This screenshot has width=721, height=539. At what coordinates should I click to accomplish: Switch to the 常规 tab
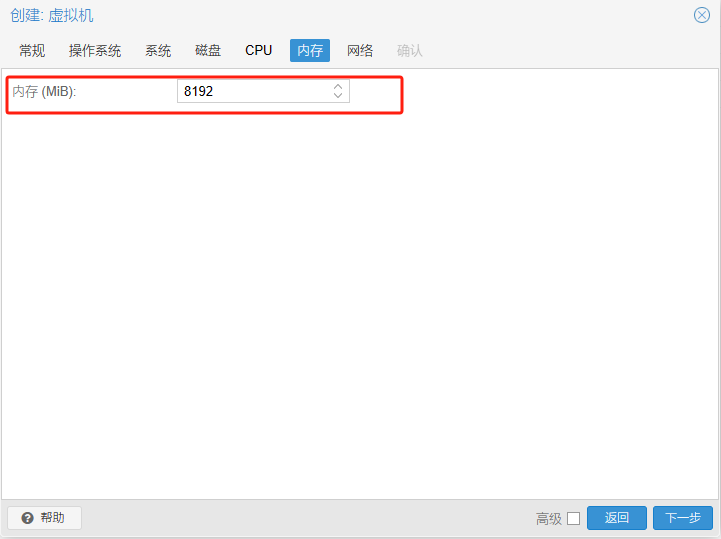coord(32,51)
